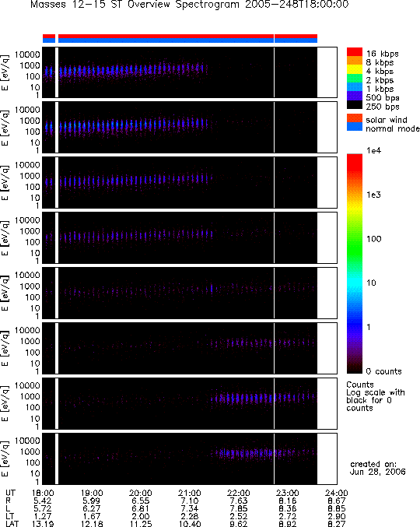Pick the purple 500 bps legend swatch
420x527 pixels.
coord(355,96)
